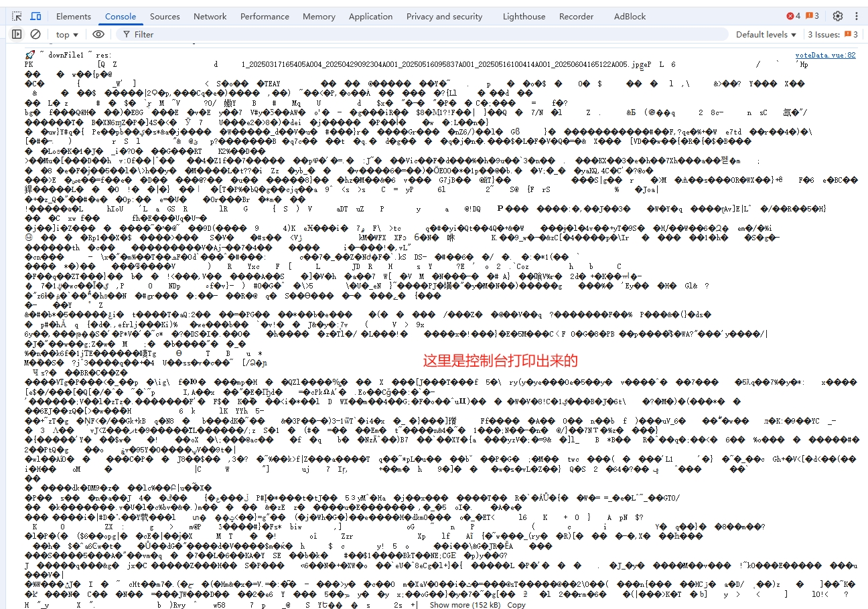Clear console with the ban icon
Screen dimensions: 868x609
[x=35, y=34]
